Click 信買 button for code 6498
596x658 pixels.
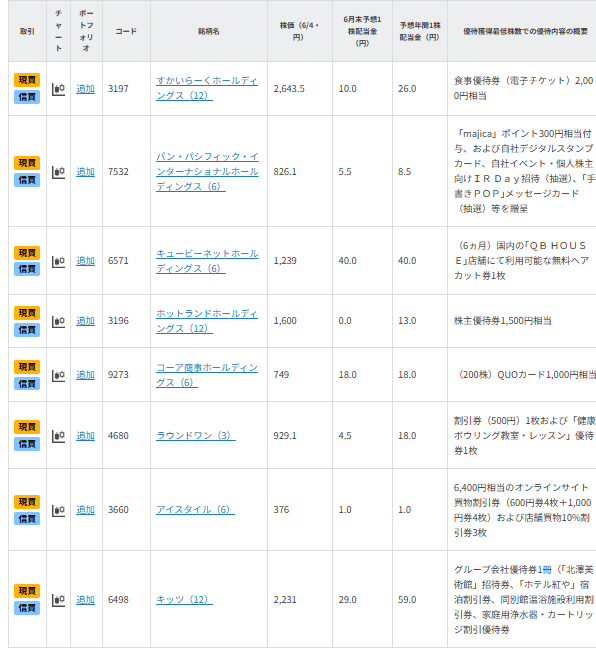[x=27, y=608]
